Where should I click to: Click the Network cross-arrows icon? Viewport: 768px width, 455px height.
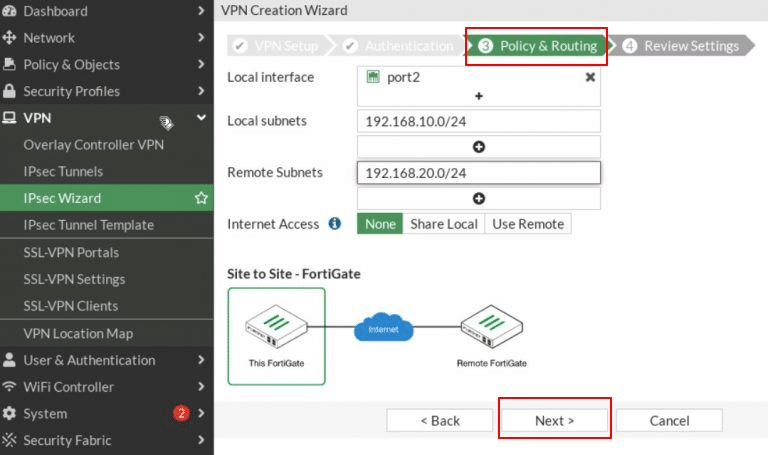point(9,38)
